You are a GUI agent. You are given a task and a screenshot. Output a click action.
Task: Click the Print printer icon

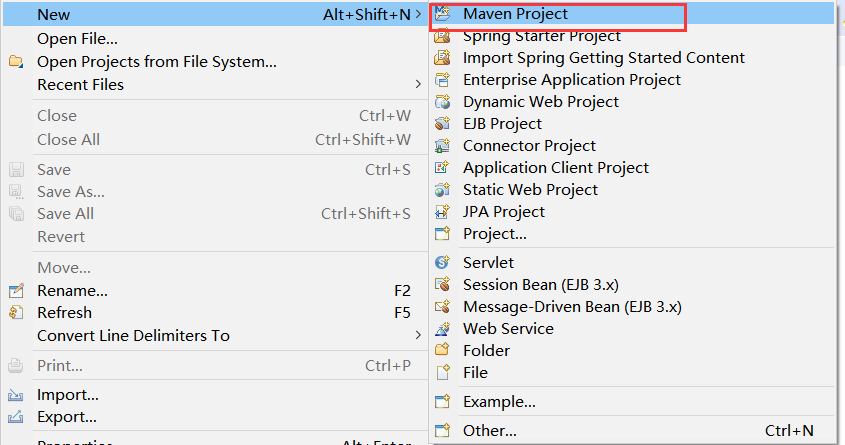click(x=16, y=366)
